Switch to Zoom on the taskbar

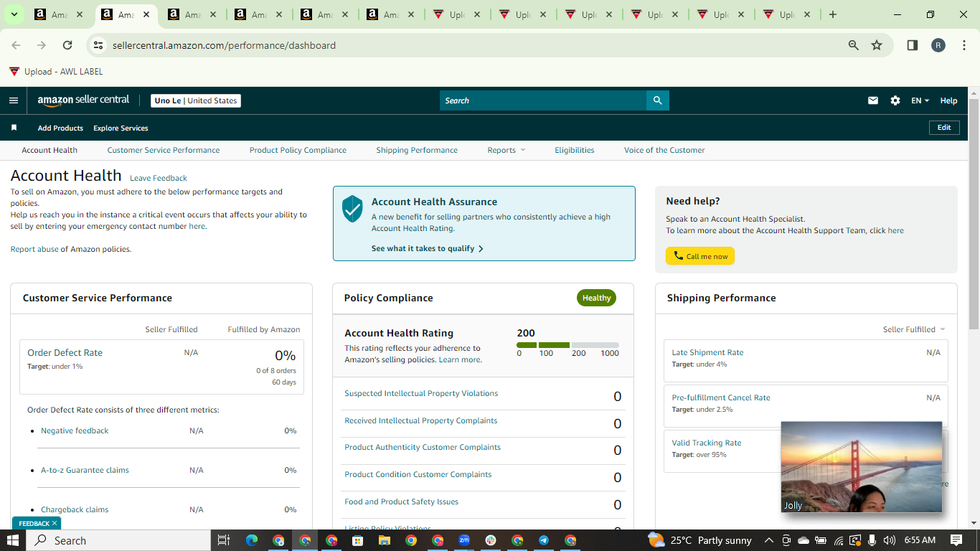pyautogui.click(x=464, y=540)
